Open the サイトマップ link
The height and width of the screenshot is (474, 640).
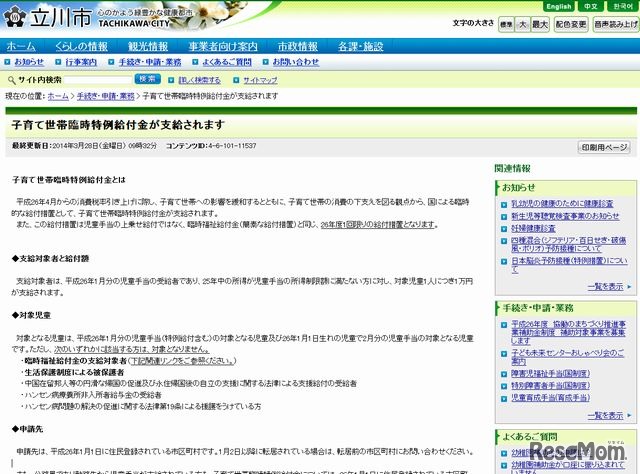tap(260, 80)
